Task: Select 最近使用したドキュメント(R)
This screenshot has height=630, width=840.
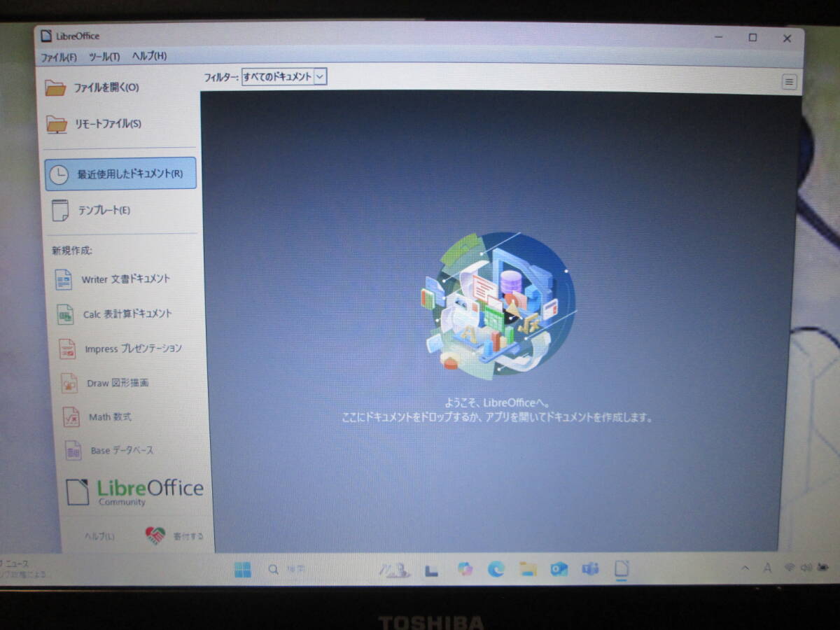Action: (120, 174)
